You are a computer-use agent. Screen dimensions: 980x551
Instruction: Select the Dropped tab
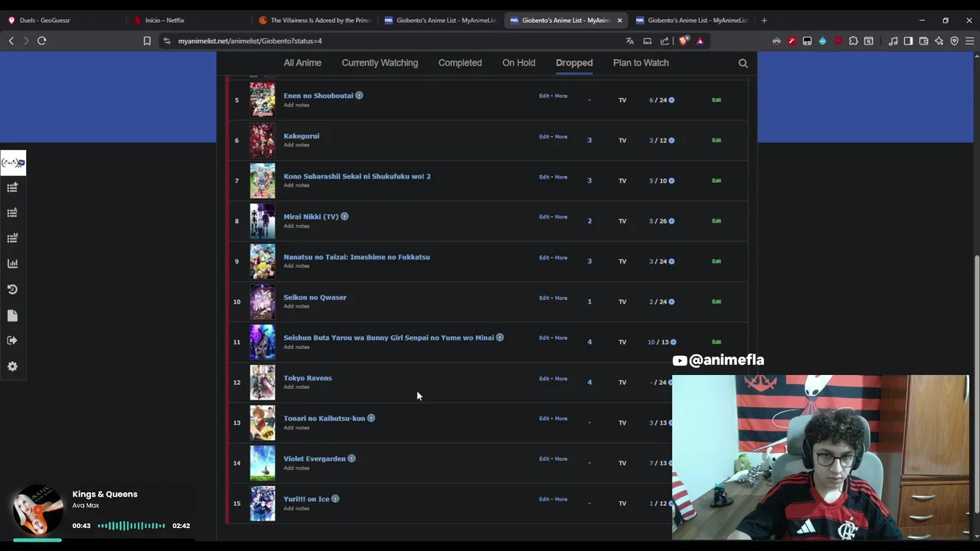click(x=574, y=63)
